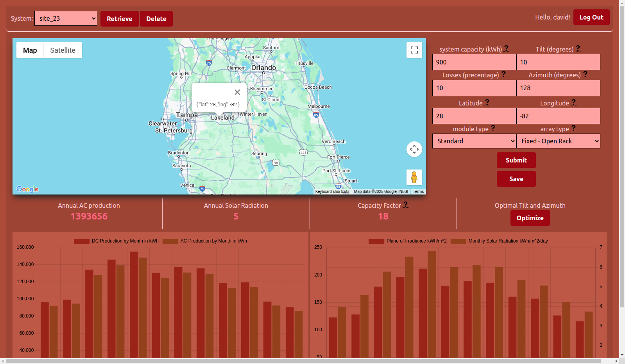Click the Retrieve button
625x364 pixels.
point(120,19)
